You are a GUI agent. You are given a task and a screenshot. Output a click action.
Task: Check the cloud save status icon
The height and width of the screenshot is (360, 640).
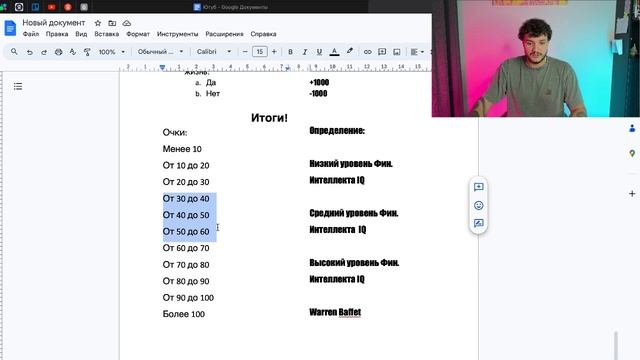click(127, 23)
